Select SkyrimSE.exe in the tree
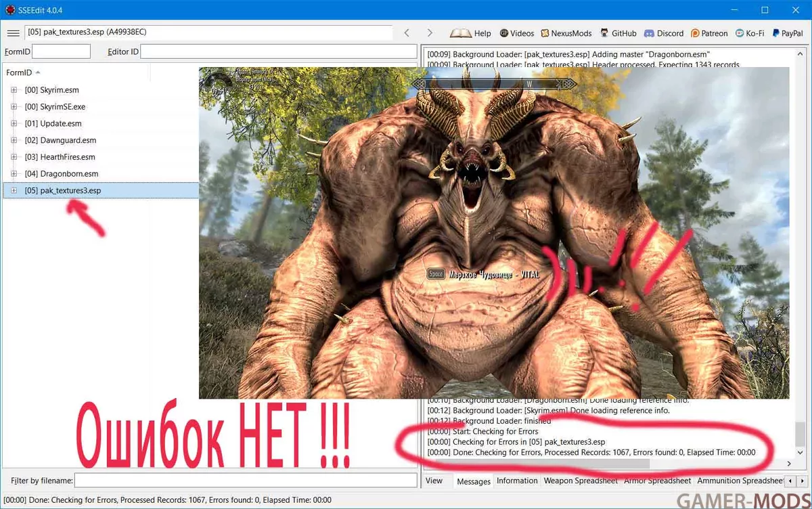This screenshot has width=812, height=509. tap(55, 107)
